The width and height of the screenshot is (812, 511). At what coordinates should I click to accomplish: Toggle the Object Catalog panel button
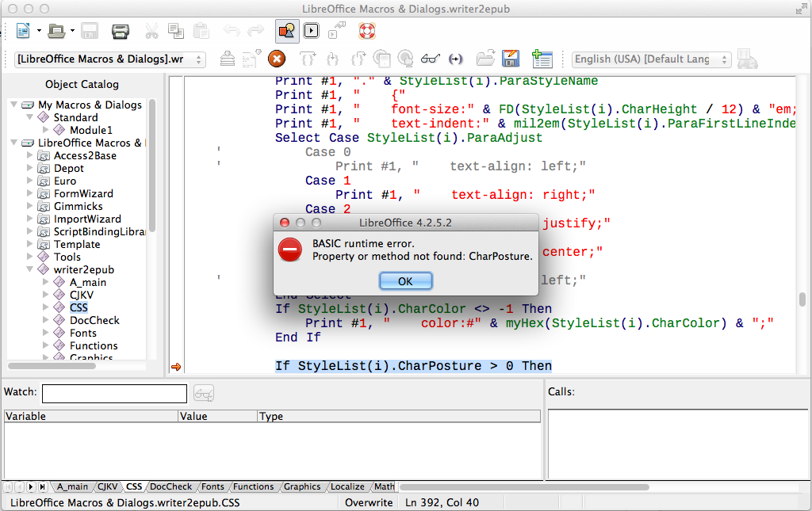286,31
